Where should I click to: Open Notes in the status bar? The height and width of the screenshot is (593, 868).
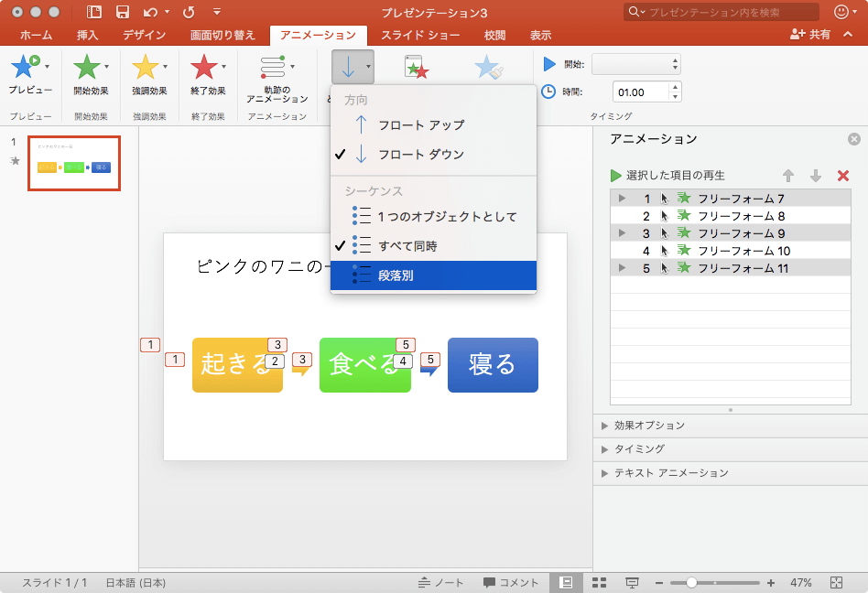coord(440,582)
